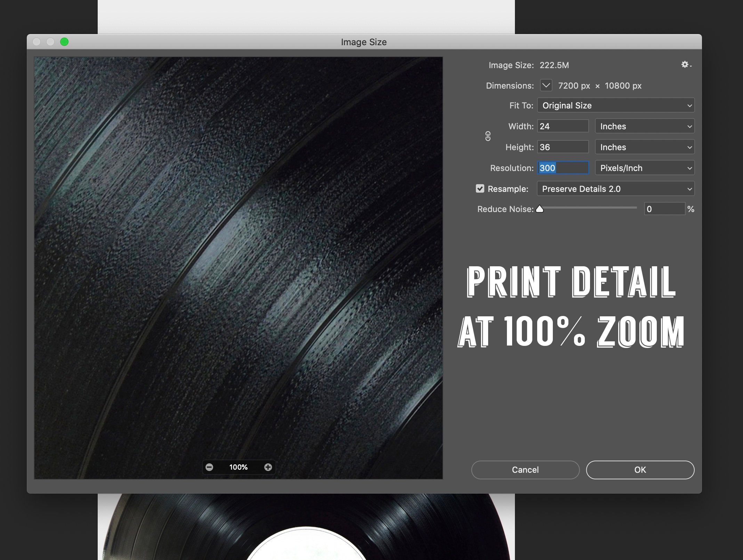Click the 100% zoom percentage label
Screen dimensions: 743x560
coord(238,467)
